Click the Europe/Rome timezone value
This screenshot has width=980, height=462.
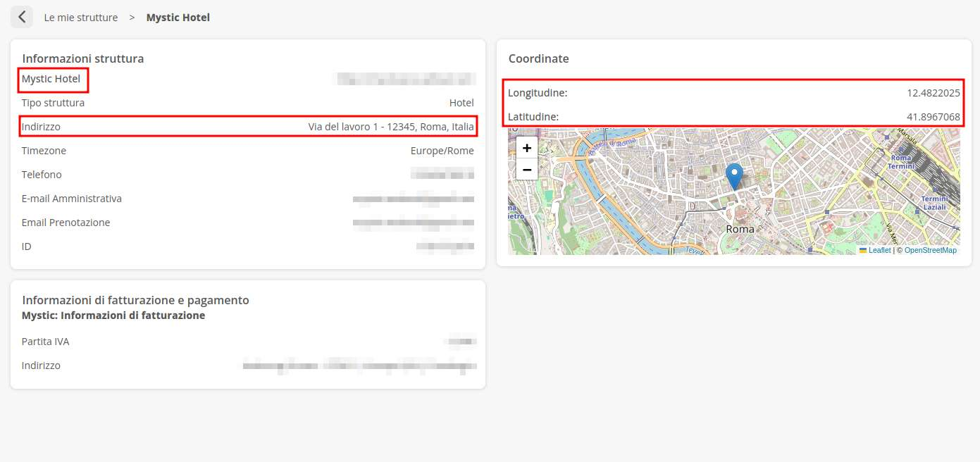tap(442, 151)
